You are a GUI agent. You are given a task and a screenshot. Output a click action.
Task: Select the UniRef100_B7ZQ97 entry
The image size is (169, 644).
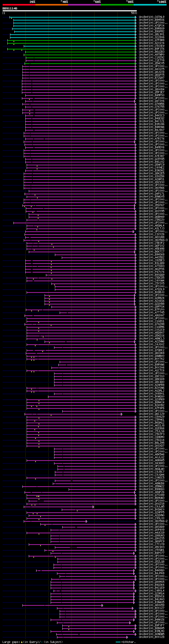pos(152,78)
